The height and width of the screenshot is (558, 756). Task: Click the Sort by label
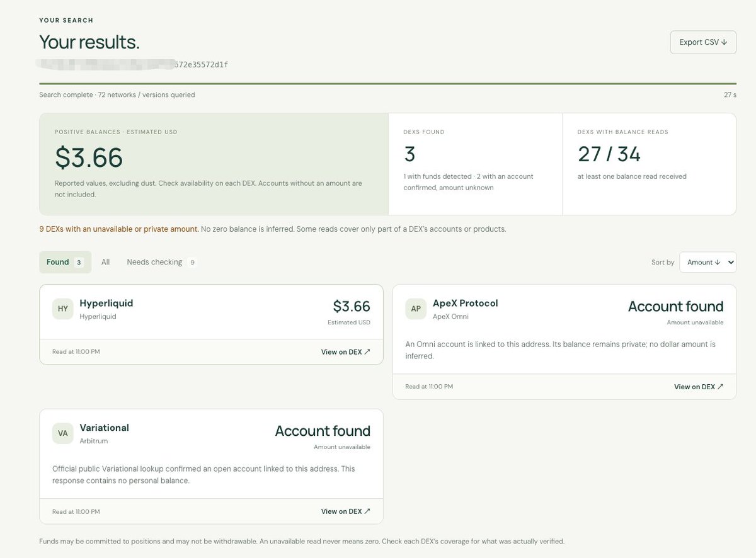click(663, 263)
